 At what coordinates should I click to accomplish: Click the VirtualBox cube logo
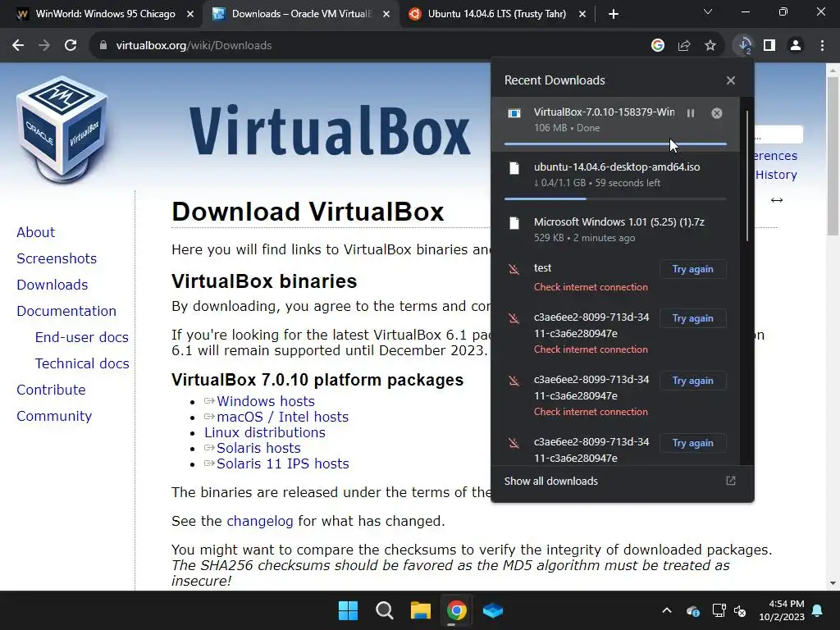tap(62, 130)
